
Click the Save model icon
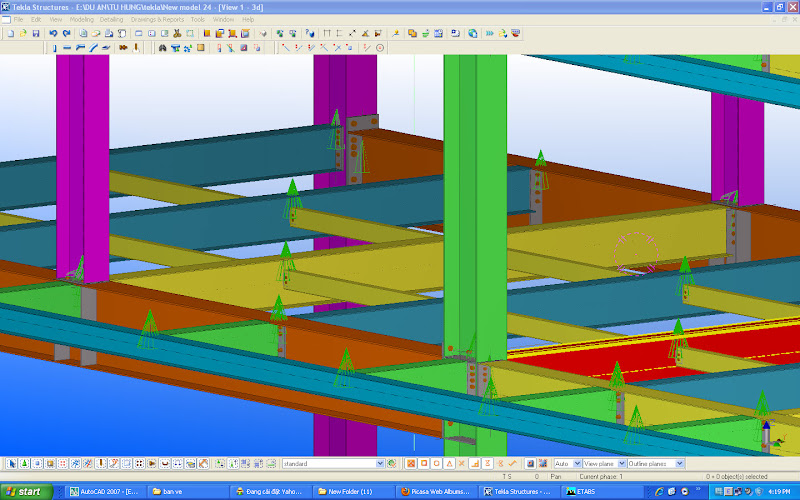36,33
